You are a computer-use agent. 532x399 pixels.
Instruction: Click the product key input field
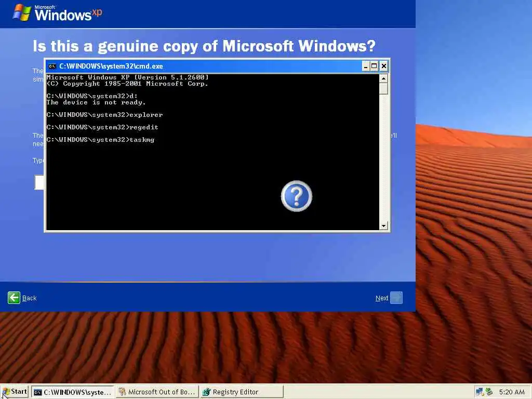coord(39,182)
